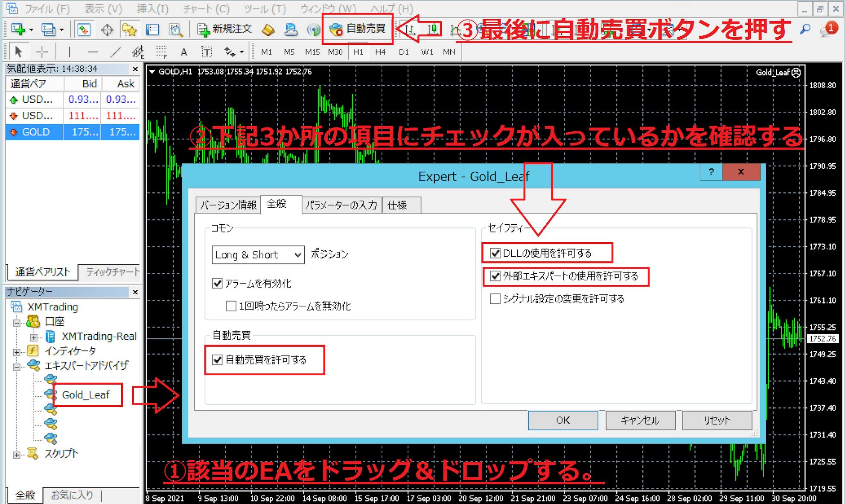Switch to パラメーターの入力 tab
This screenshot has height=504, width=845.
tap(341, 205)
